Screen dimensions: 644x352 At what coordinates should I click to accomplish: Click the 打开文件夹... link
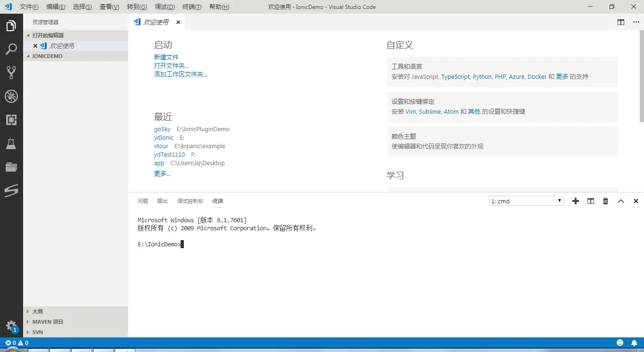(x=171, y=66)
